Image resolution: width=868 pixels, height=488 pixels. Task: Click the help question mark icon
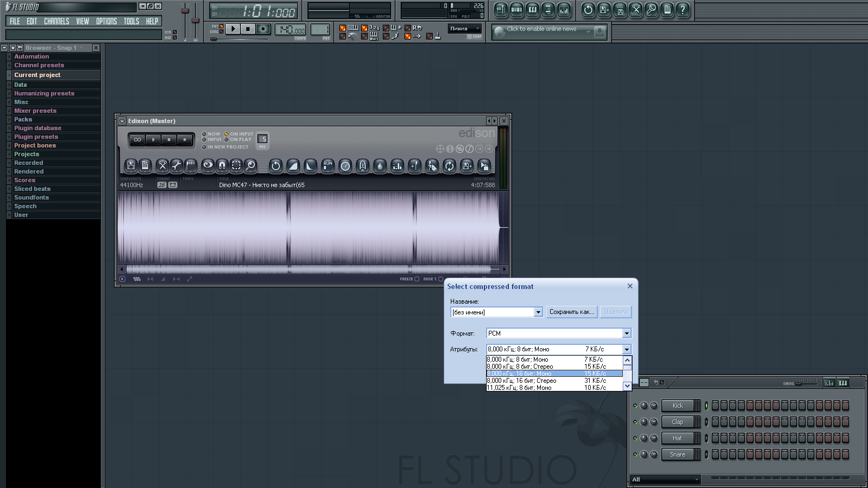click(682, 9)
